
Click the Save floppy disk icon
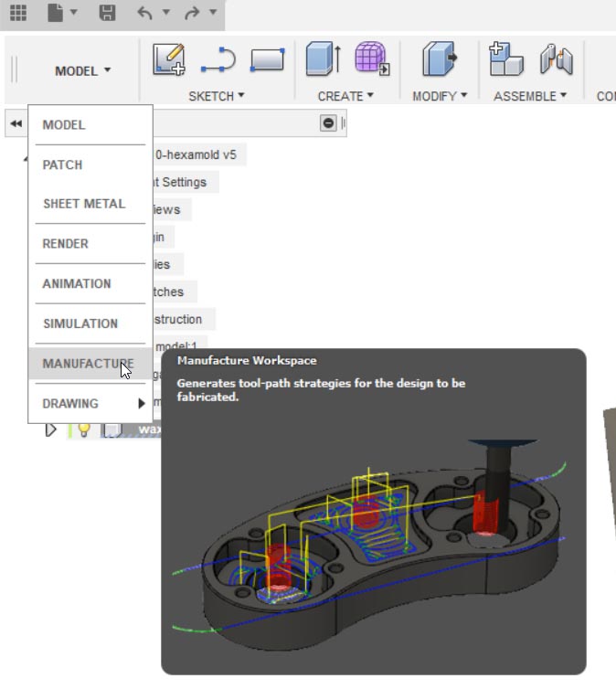point(107,12)
